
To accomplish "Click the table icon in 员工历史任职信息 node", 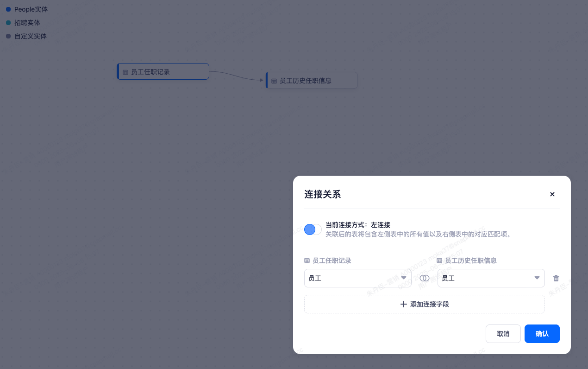I will [274, 81].
